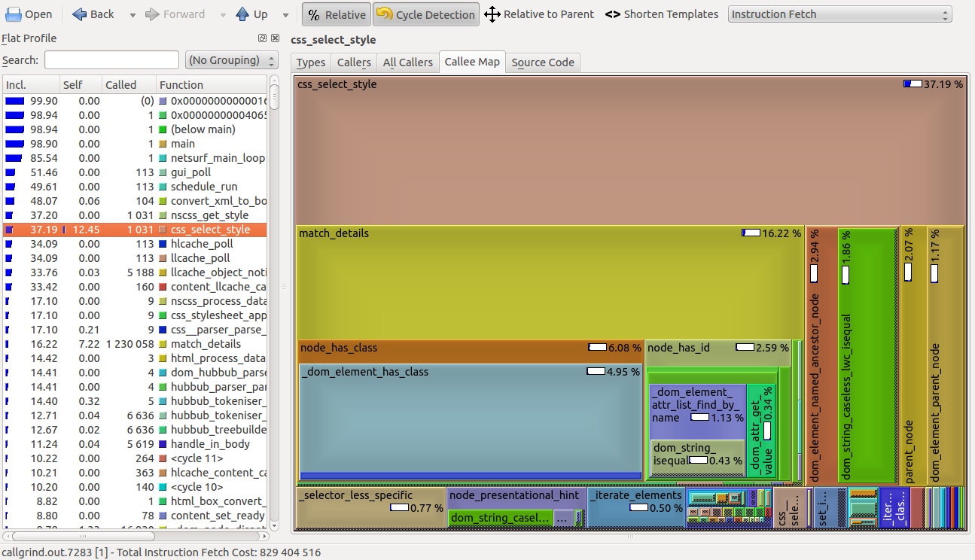Select the main function row
The image size is (975, 560).
coord(135,144)
